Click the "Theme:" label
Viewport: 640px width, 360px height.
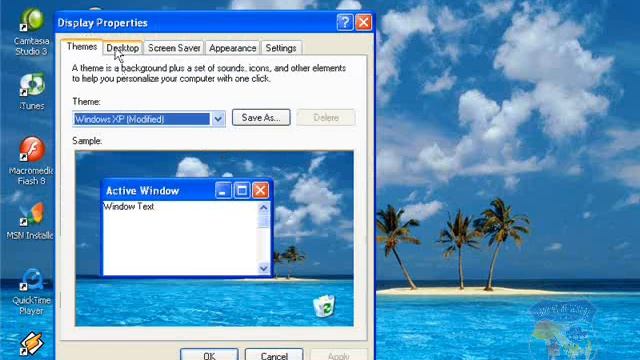tap(87, 101)
